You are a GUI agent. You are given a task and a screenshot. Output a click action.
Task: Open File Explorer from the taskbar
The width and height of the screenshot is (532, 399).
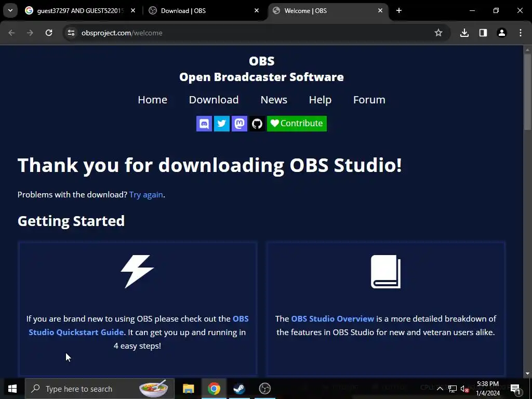tap(188, 389)
